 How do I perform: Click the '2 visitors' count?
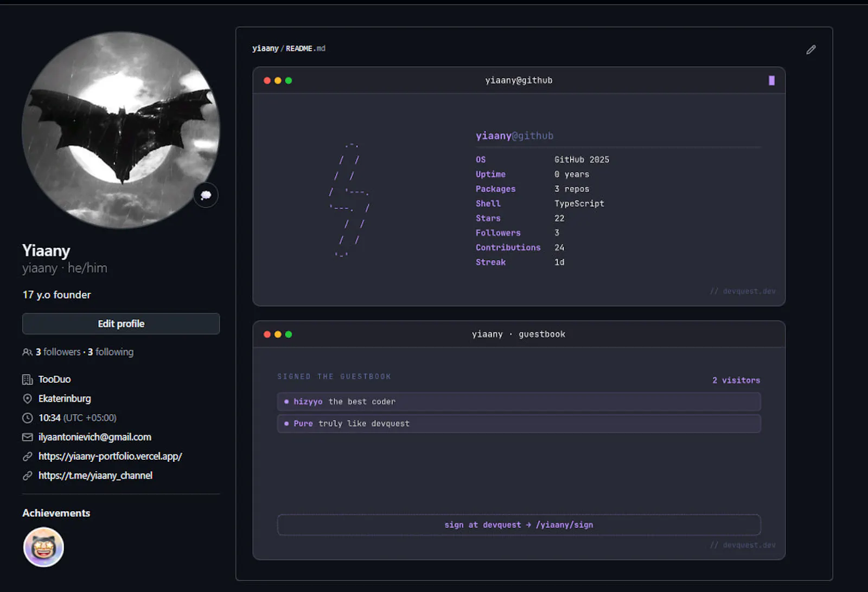[736, 380]
